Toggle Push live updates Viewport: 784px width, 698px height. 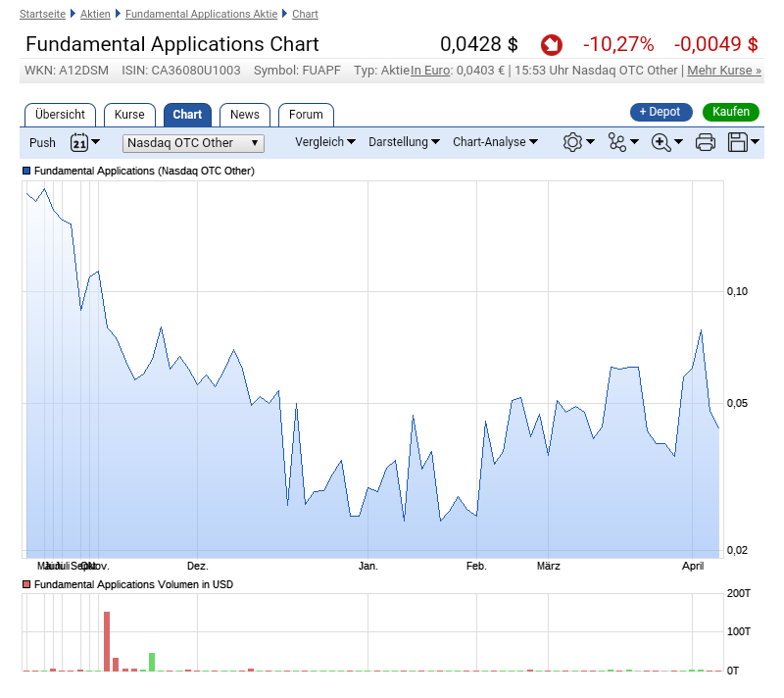(x=42, y=142)
